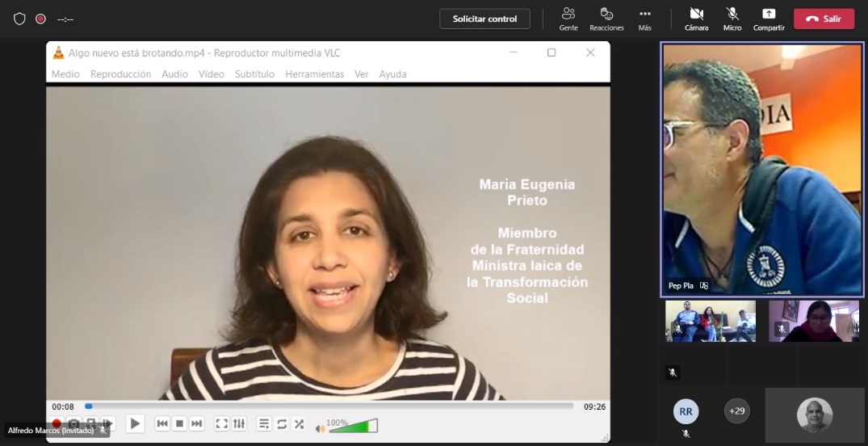Image resolution: width=868 pixels, height=446 pixels.
Task: Open the Subtítulo menu in VLC
Action: pos(254,74)
